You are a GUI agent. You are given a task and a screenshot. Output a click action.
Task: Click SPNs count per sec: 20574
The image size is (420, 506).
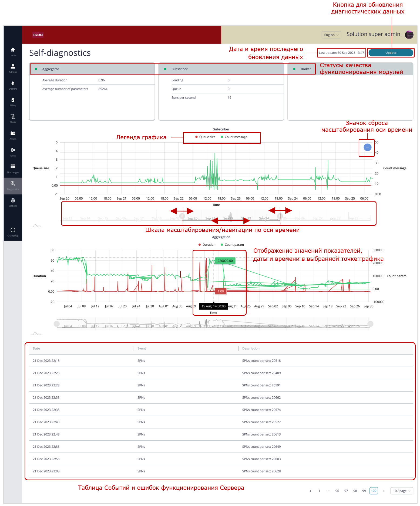(261, 410)
